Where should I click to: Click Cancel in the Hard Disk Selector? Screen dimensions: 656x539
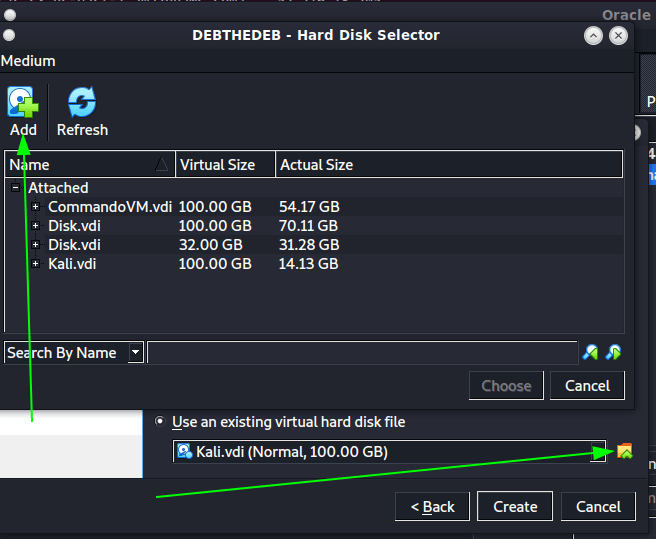click(x=587, y=386)
